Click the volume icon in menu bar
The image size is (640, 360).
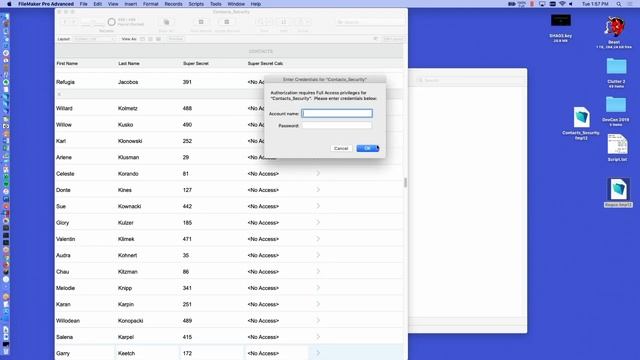point(571,4)
